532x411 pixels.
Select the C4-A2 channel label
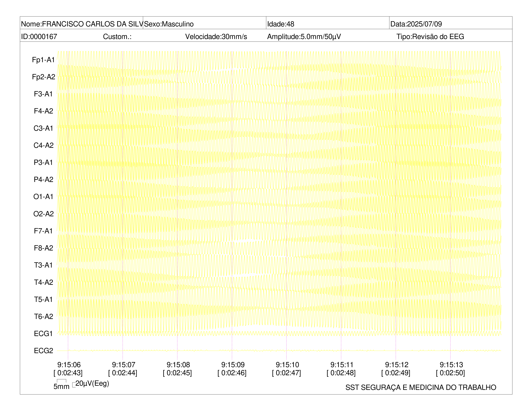(43, 145)
